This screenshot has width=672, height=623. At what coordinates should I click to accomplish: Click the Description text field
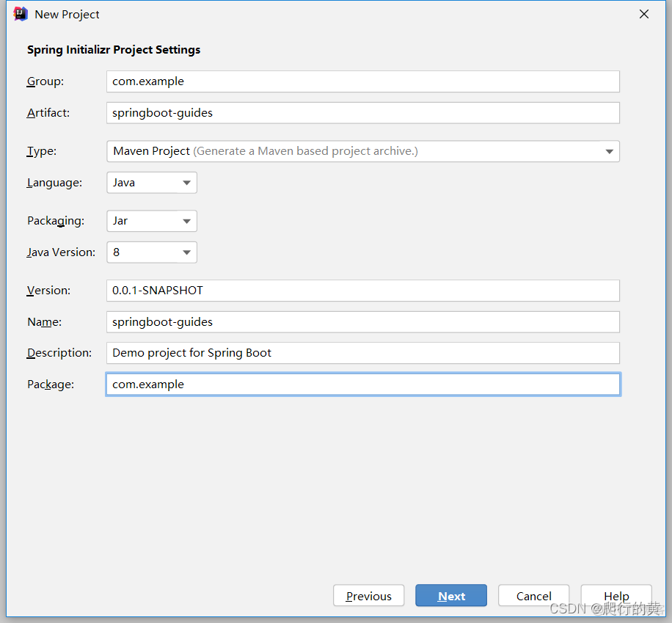point(362,353)
